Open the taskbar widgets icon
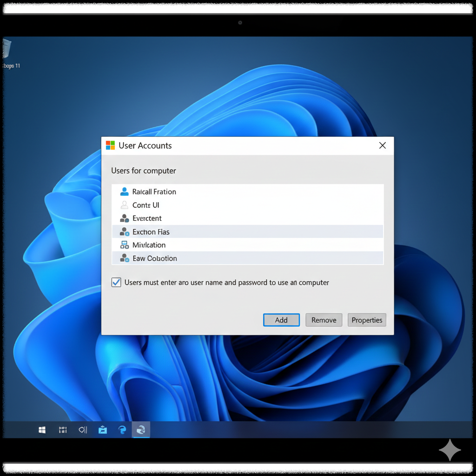 [x=63, y=430]
